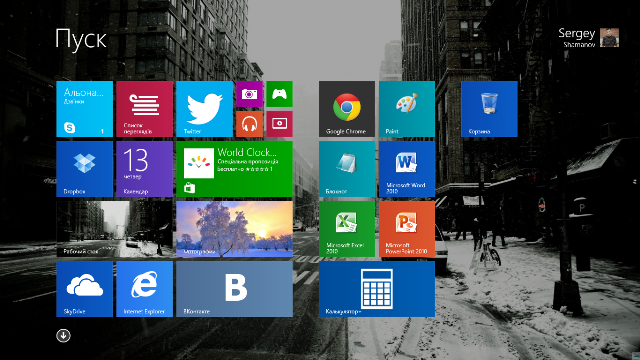Image resolution: width=640 pixels, height=360 pixels.
Task: Open the Desktop street photo tile
Action: coord(115,229)
